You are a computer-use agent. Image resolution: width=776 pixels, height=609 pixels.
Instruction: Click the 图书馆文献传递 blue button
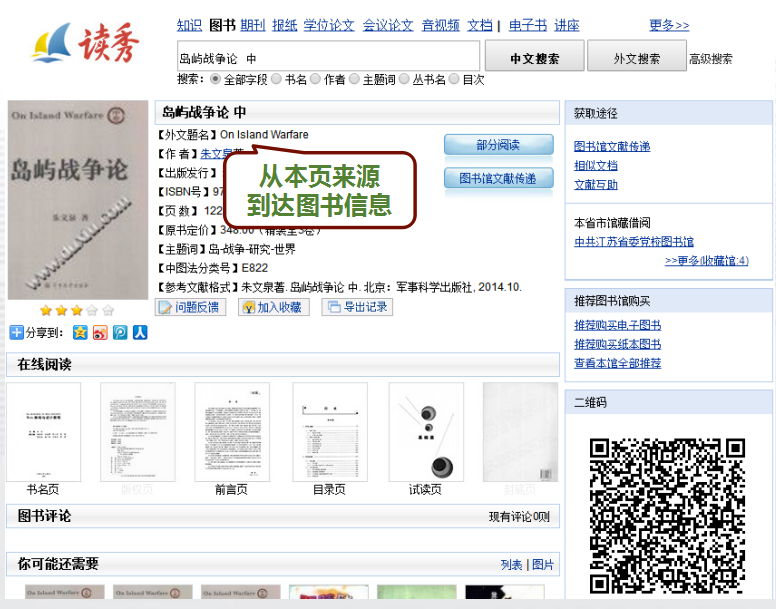pyautogui.click(x=498, y=178)
